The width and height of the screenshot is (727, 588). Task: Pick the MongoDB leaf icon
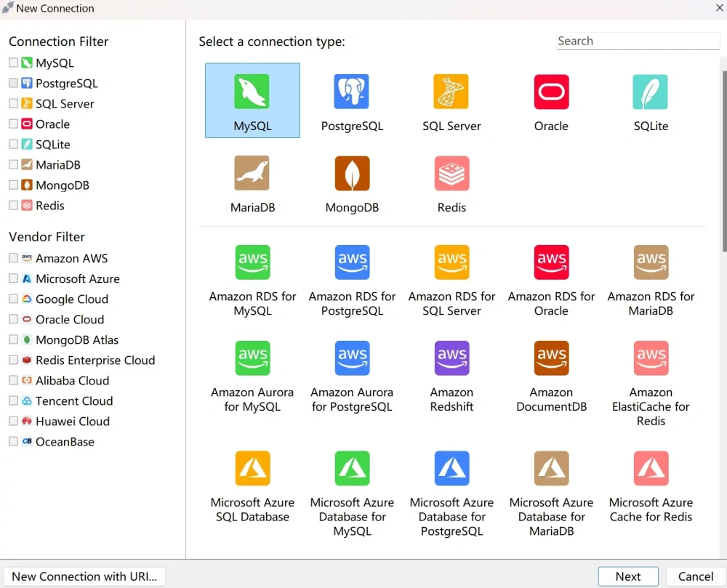[352, 173]
